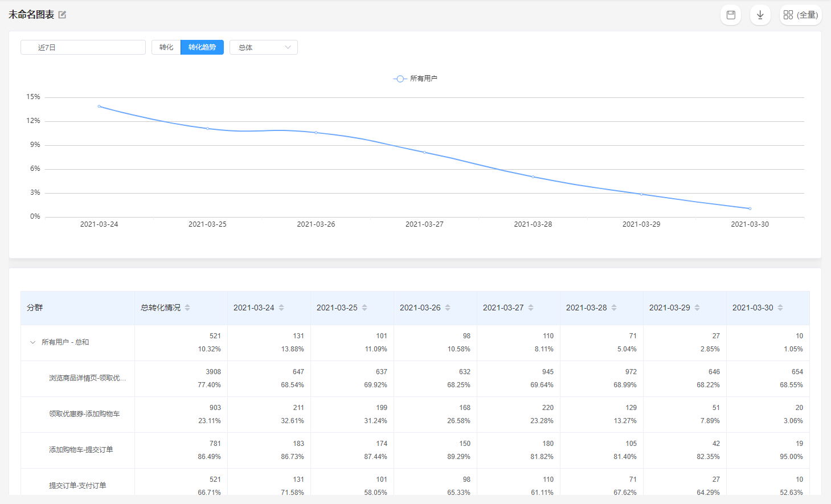Toggle the 所有用户 legend series
Image resolution: width=831 pixels, height=504 pixels.
click(415, 79)
